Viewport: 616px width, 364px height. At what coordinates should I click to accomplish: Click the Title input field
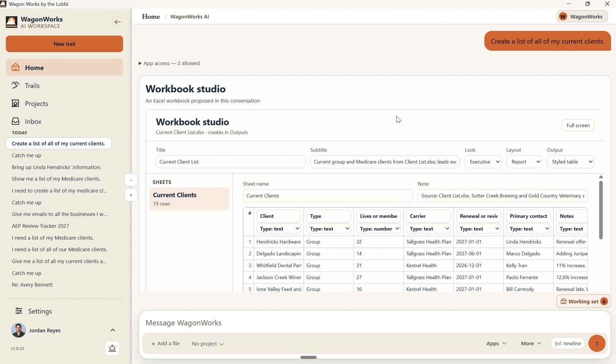click(x=231, y=162)
